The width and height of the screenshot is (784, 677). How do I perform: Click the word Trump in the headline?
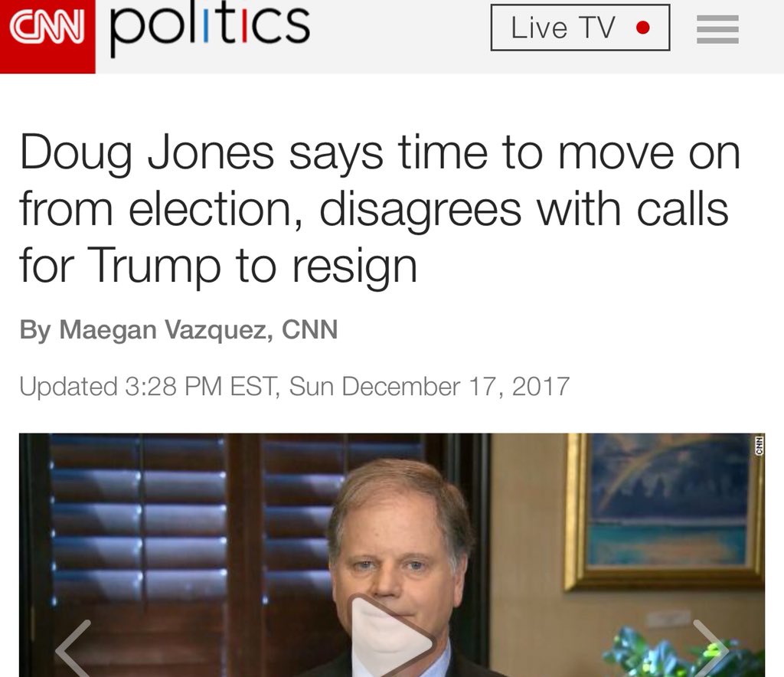click(x=154, y=265)
